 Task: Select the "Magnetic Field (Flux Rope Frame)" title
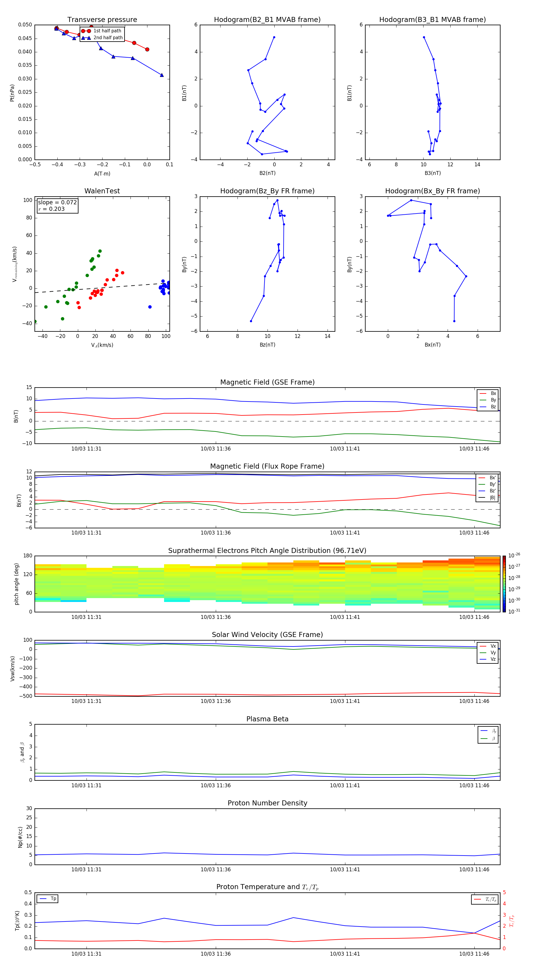pos(267,467)
